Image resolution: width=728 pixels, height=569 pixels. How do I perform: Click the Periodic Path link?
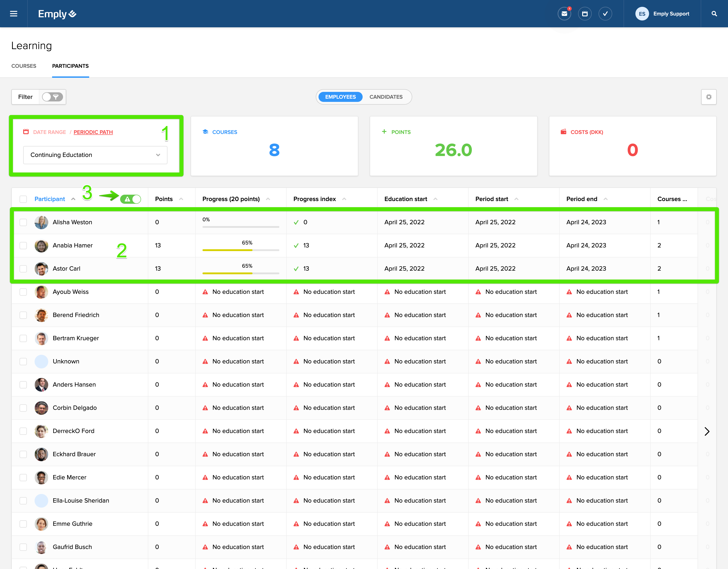(93, 132)
